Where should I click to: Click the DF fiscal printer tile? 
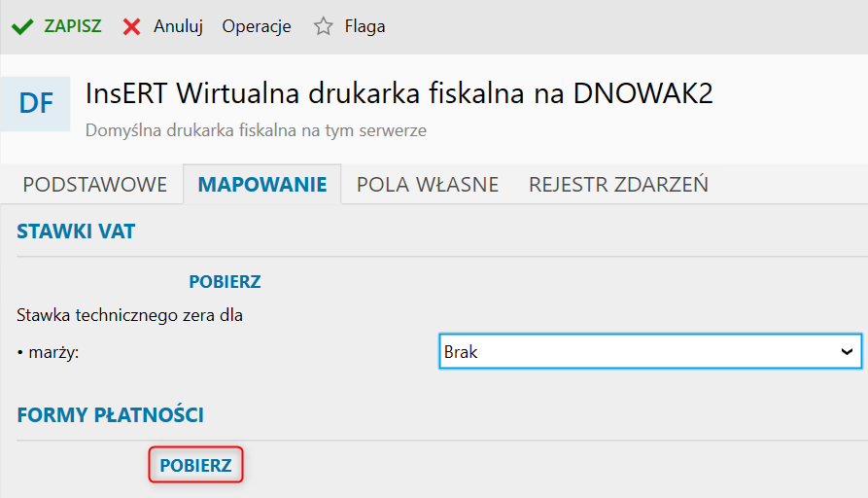(x=36, y=103)
